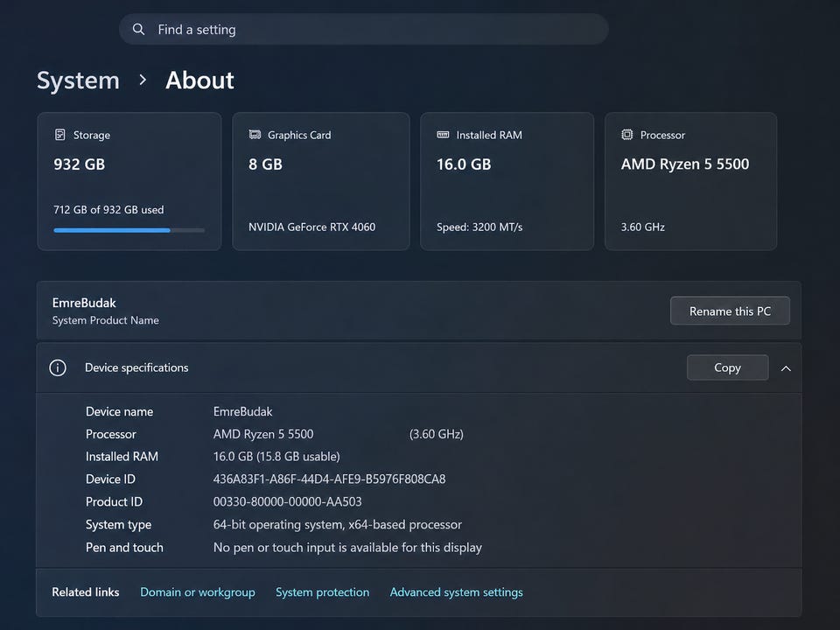Screen dimensions: 840x630
Task: Open the Storage 932 GB card
Action: coord(129,181)
